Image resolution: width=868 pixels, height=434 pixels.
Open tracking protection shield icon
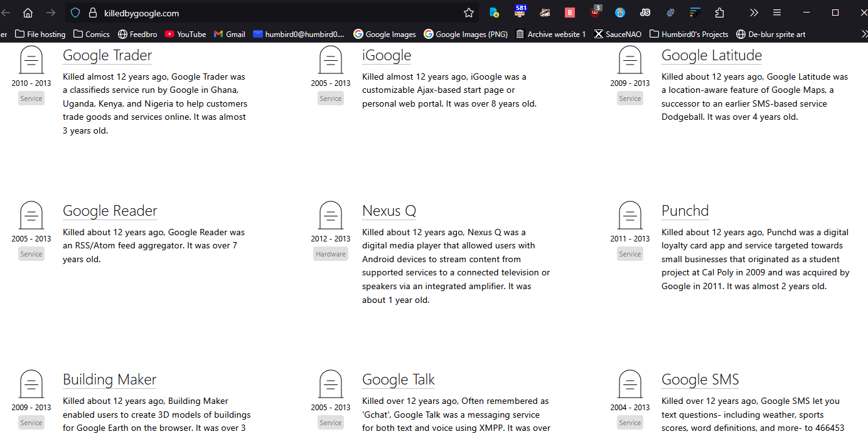pyautogui.click(x=75, y=13)
